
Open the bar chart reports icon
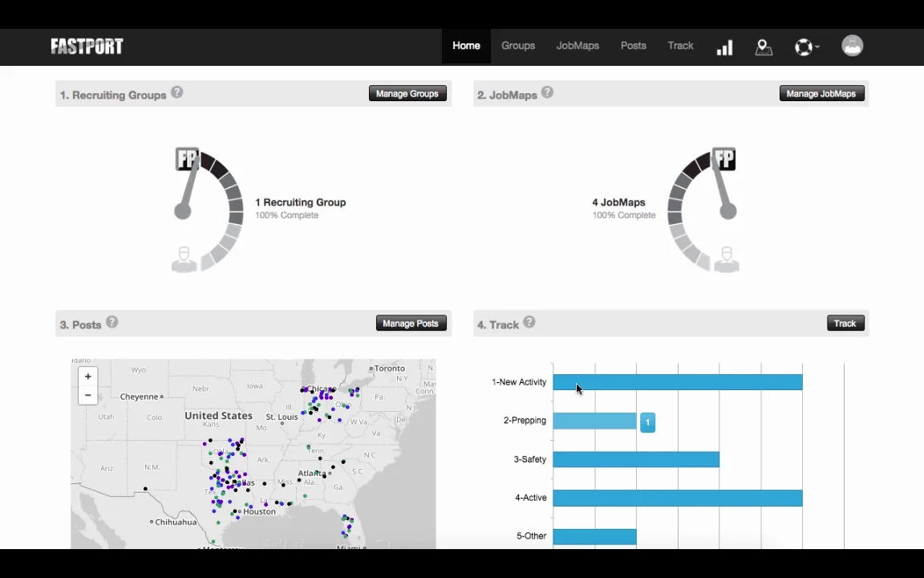point(724,47)
